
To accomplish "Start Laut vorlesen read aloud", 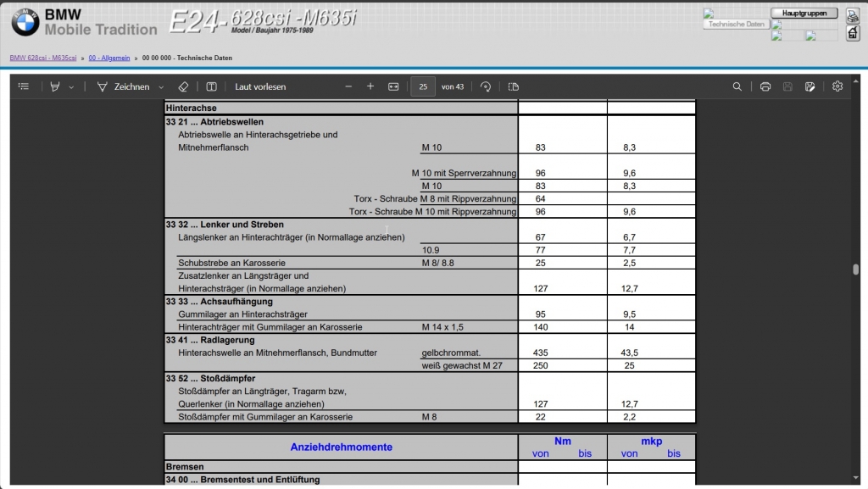I will coord(260,86).
